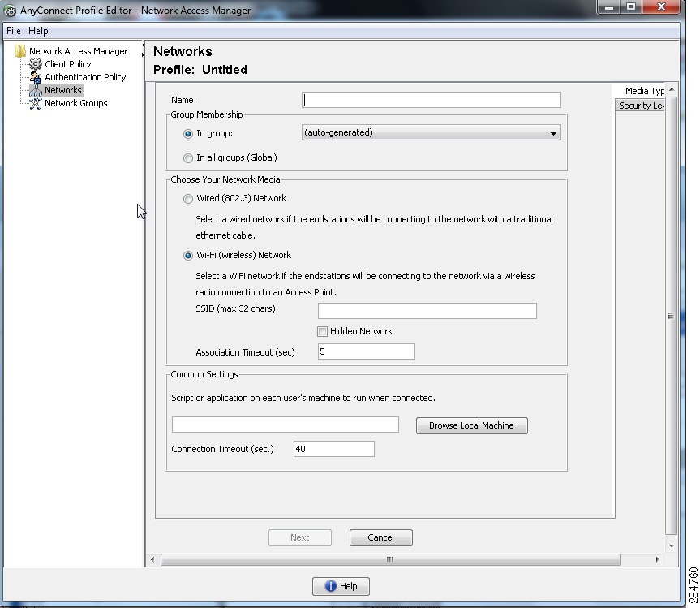
Task: Click the horizontal scrollbar left arrow
Action: point(152,559)
